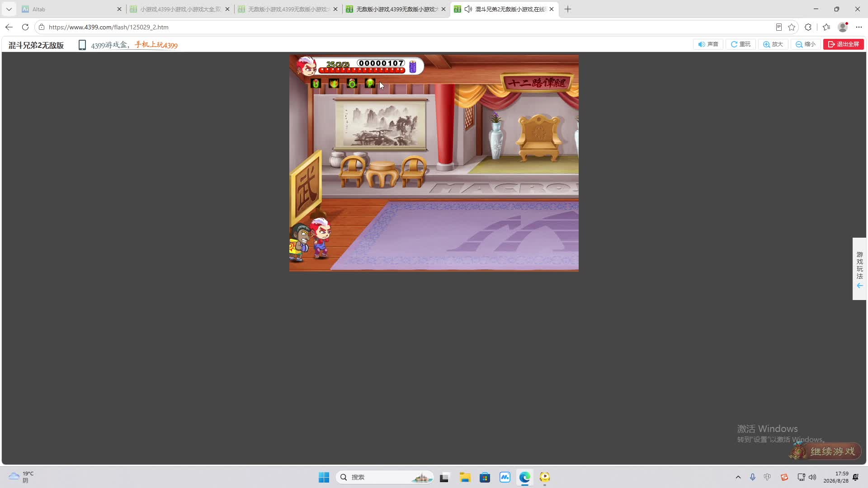This screenshot has height=488, width=868.
Task: Restart the game with 重玩 button
Action: (x=741, y=44)
